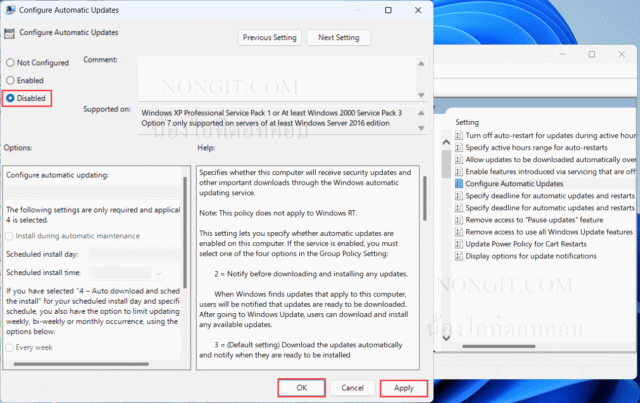Click Supported on box scroll down arrow
The image size is (640, 403).
(421, 128)
